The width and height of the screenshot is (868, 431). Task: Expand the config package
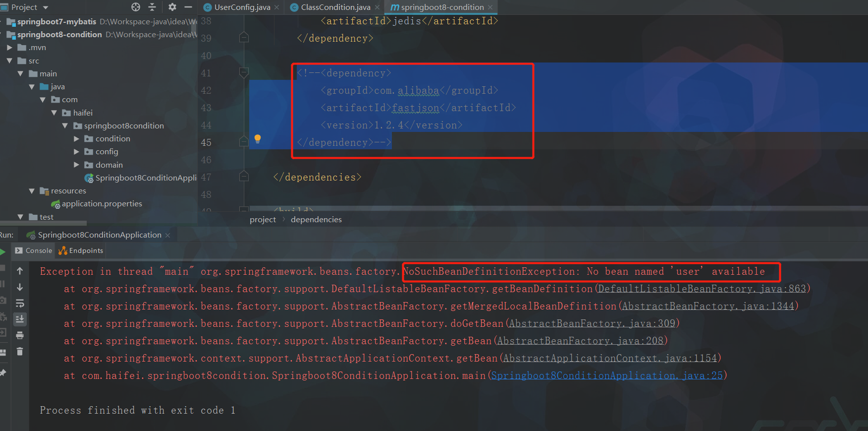tap(76, 152)
